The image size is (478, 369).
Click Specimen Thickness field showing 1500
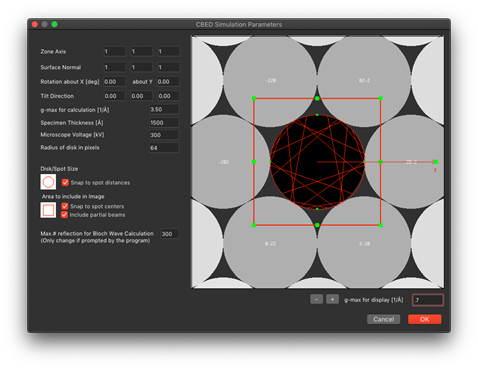tap(164, 123)
